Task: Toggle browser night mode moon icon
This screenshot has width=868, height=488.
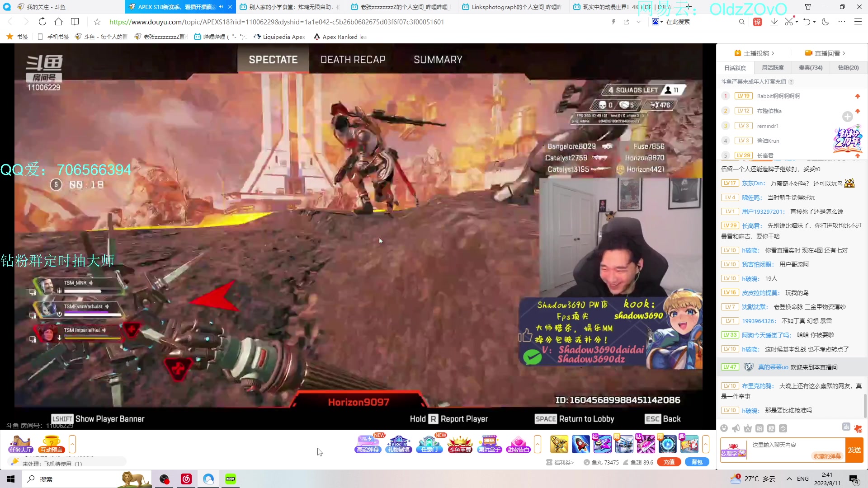Action: (x=825, y=22)
